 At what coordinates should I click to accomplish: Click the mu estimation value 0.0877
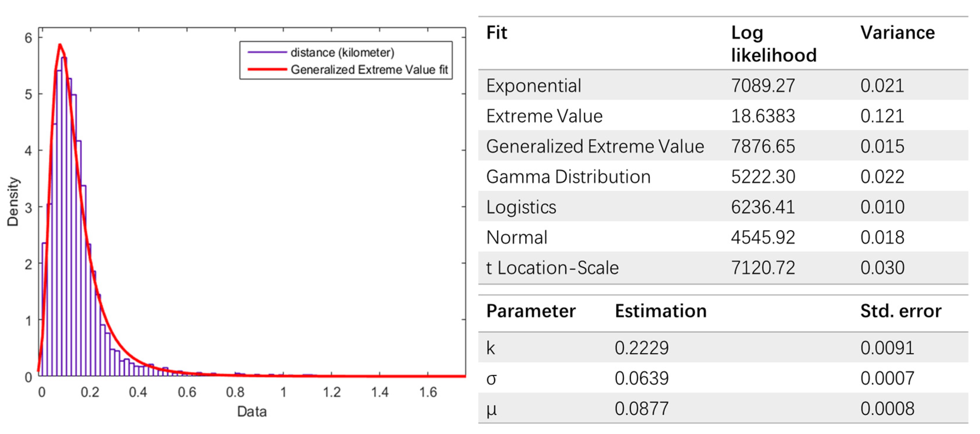point(641,409)
